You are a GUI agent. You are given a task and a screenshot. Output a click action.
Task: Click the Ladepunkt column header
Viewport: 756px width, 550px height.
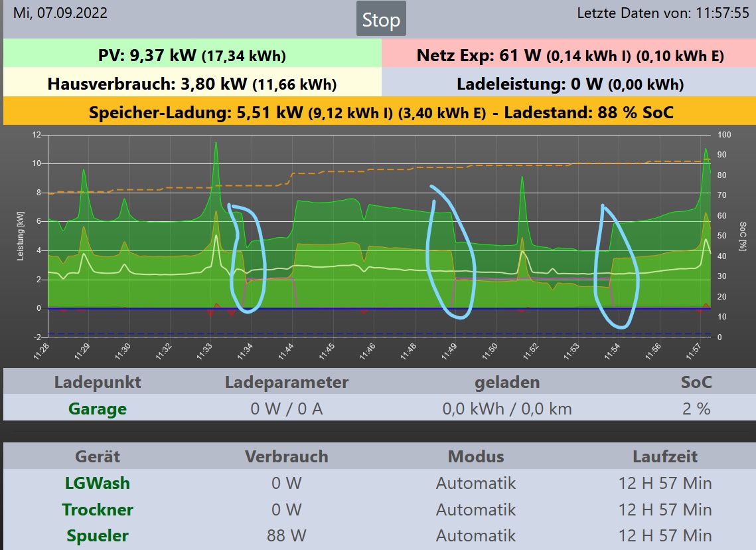click(98, 382)
